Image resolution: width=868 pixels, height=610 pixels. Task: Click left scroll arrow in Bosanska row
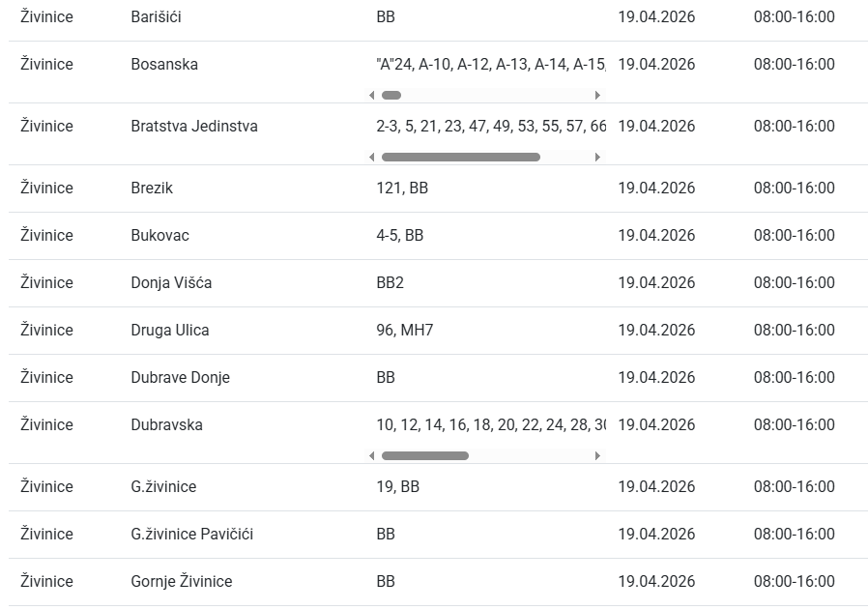pos(372,96)
